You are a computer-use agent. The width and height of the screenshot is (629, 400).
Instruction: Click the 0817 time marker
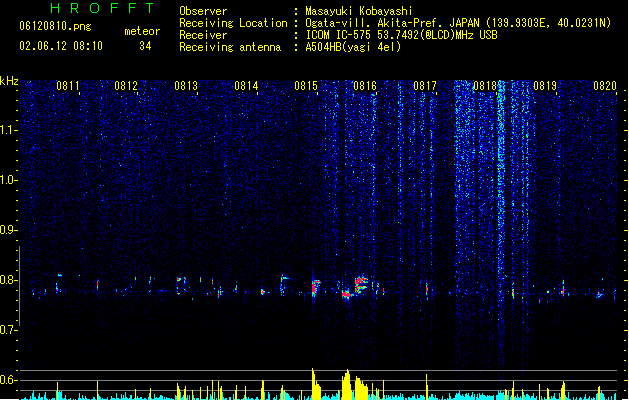pos(425,86)
